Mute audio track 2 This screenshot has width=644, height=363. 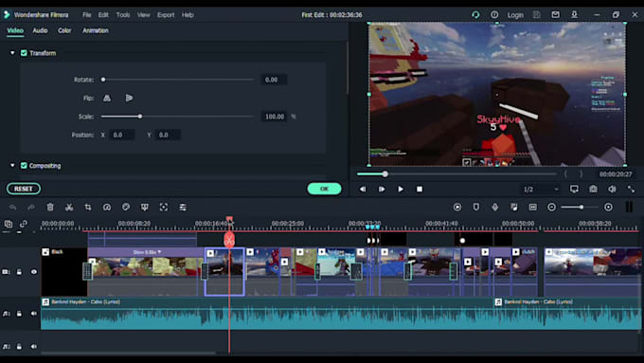pos(34,347)
